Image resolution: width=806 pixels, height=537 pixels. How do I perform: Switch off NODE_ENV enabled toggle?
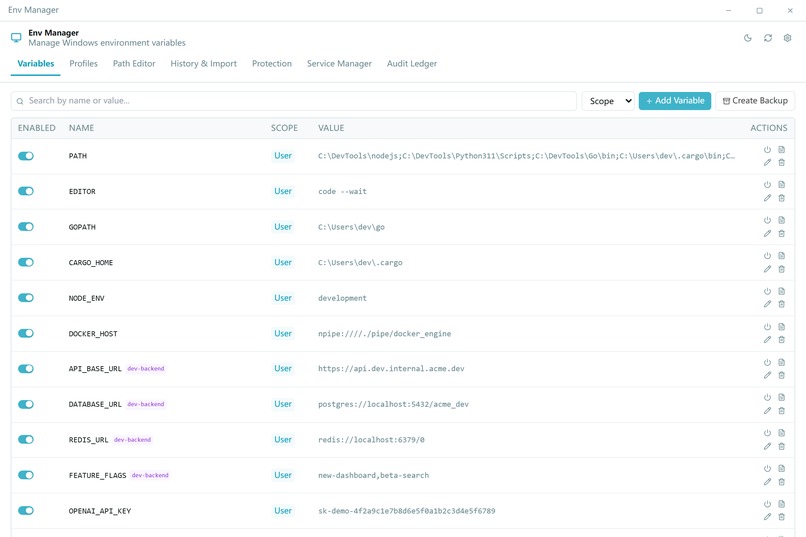click(26, 298)
